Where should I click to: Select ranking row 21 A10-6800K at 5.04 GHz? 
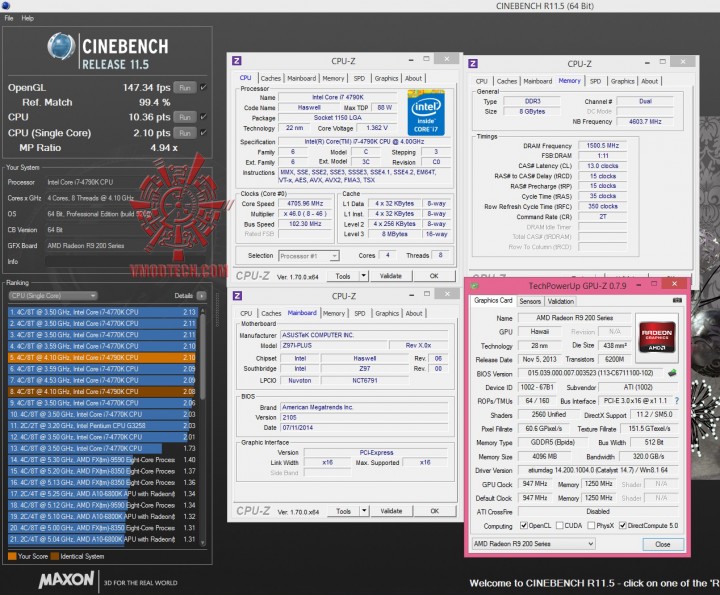click(x=103, y=539)
